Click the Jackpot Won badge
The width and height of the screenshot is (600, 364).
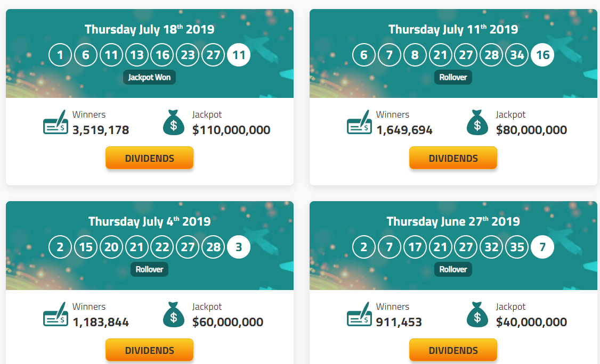(149, 77)
